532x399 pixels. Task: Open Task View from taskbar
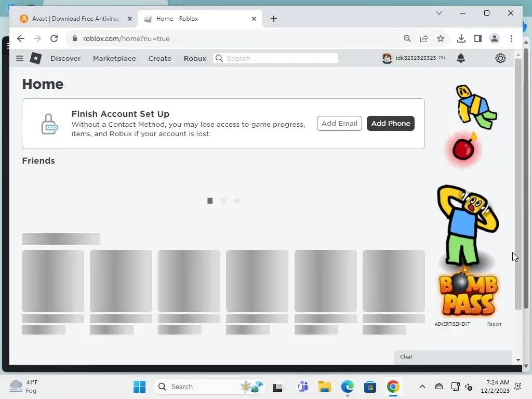[277, 387]
